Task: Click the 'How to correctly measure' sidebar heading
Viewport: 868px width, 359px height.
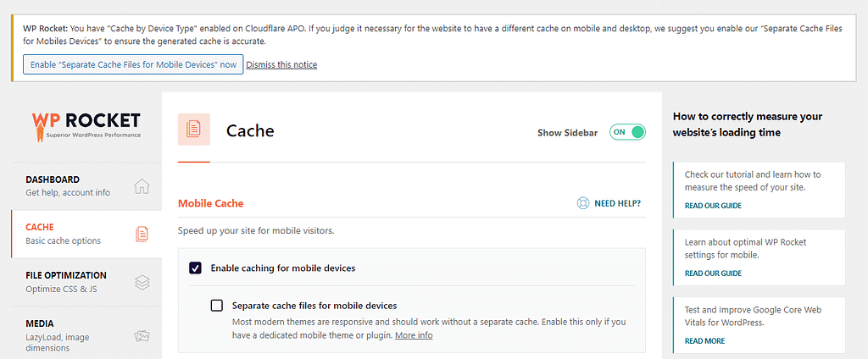Action: [748, 124]
